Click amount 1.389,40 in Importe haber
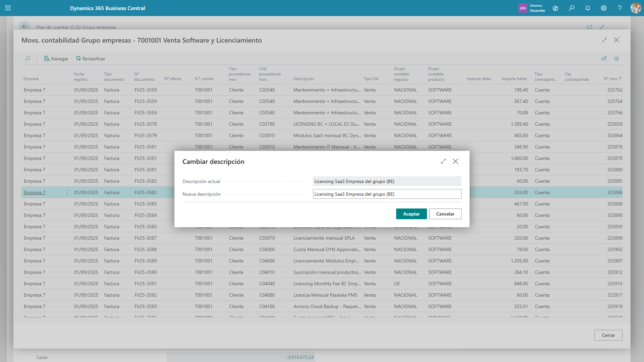 519,124
